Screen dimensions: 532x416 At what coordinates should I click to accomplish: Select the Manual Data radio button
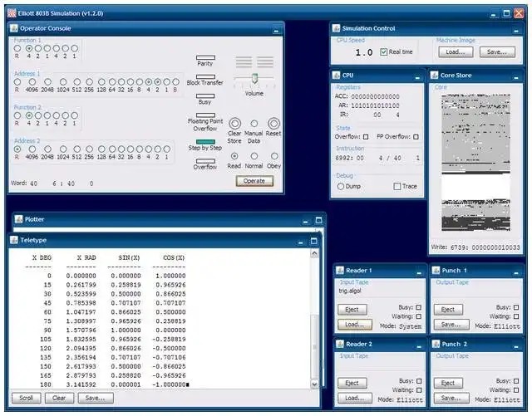click(x=254, y=124)
